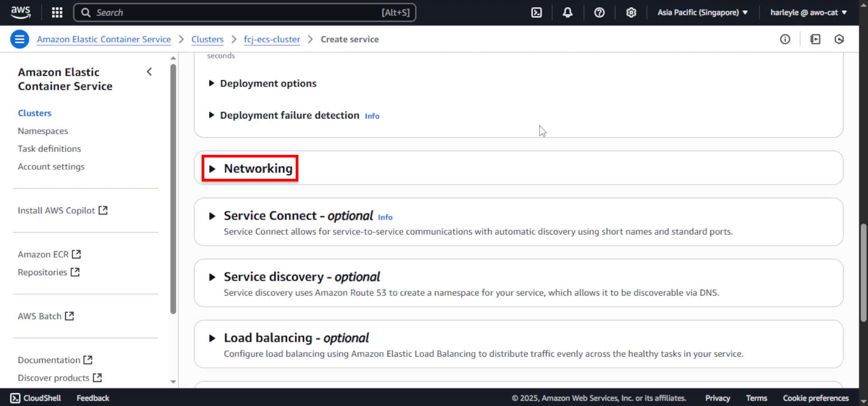868x406 pixels.
Task: Go to Clusters in the sidebar
Action: point(34,113)
